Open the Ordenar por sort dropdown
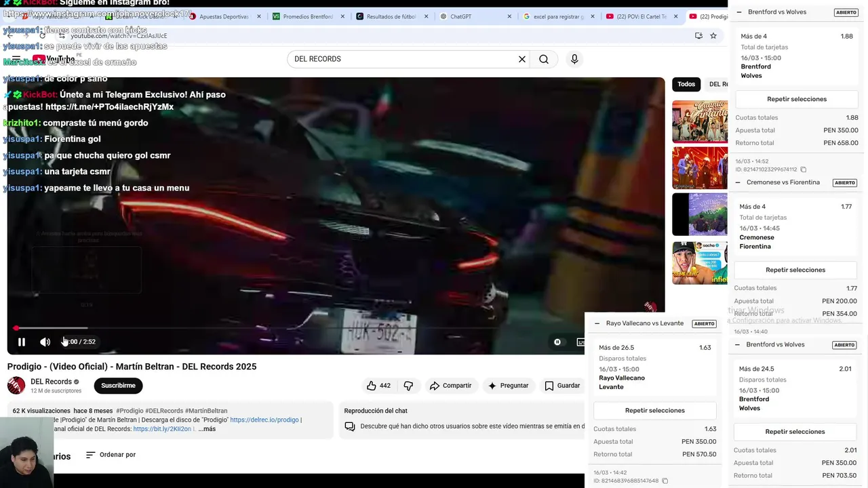 (111, 455)
